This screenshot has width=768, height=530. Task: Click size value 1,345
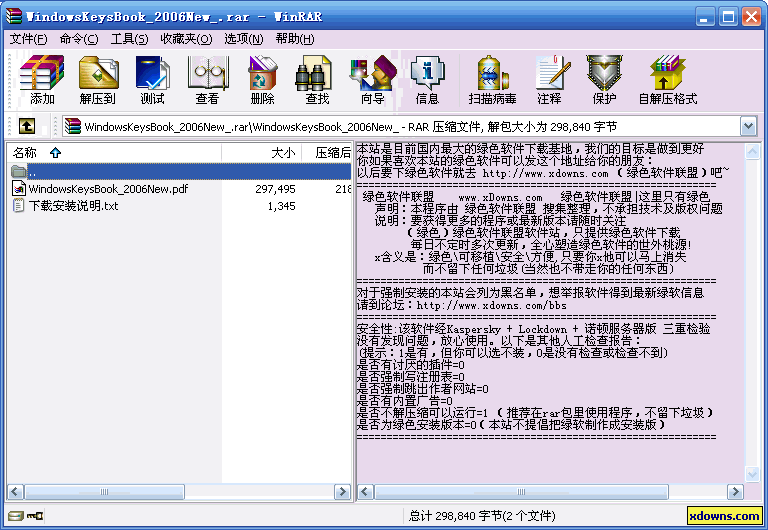(x=281, y=206)
